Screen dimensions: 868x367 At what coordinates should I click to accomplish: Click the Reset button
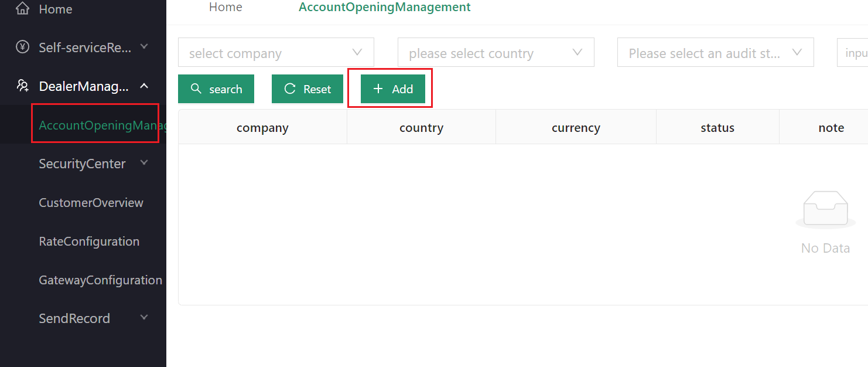point(307,89)
